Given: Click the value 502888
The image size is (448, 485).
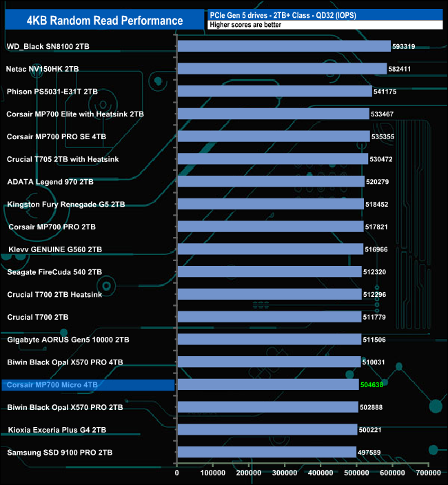Looking at the screenshot, I should click(371, 407).
